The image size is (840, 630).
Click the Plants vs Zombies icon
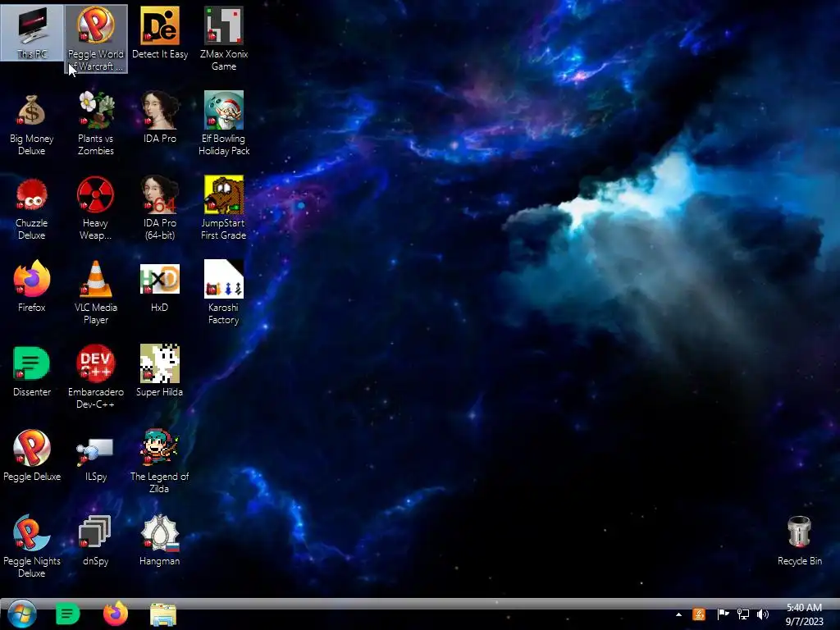click(96, 124)
